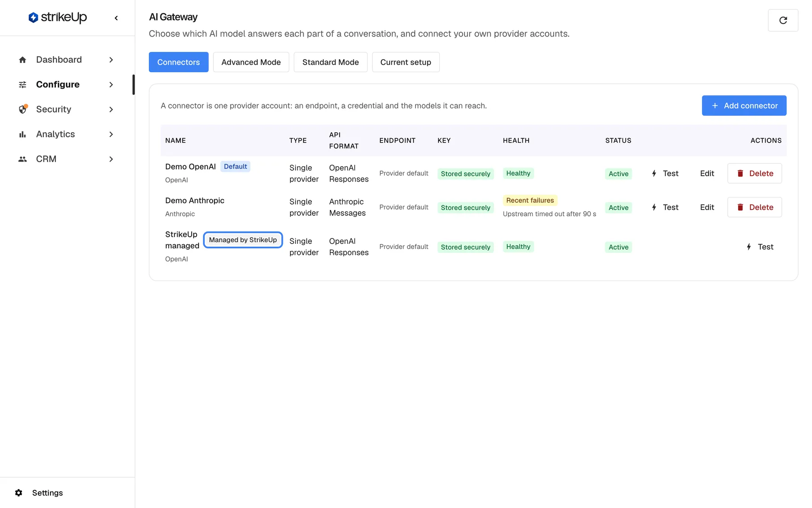Expand the Dashboard menu chevron
812x508 pixels.
pos(111,60)
